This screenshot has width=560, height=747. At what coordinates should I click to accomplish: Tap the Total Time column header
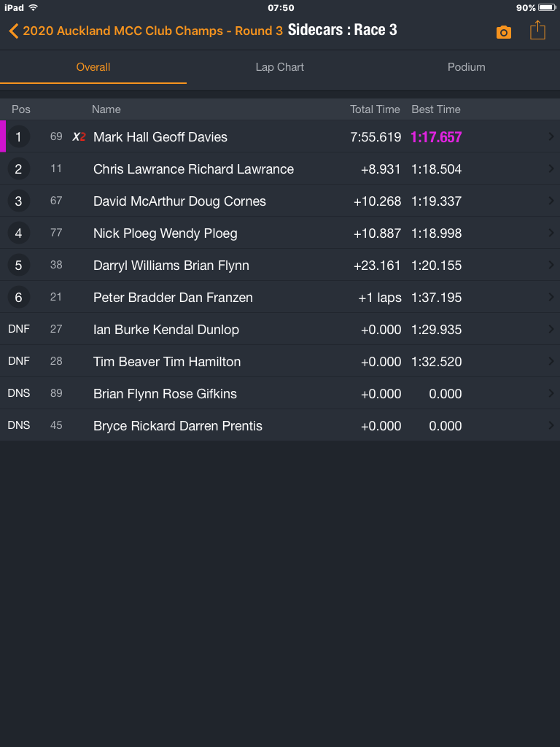pyautogui.click(x=375, y=109)
